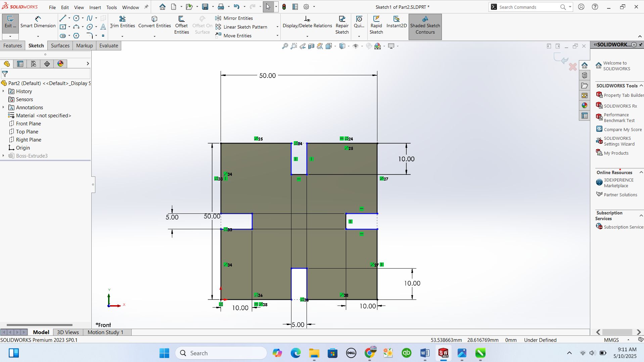Viewport: 644px width, 362px height.
Task: Open the Insert menu
Action: click(x=95, y=7)
